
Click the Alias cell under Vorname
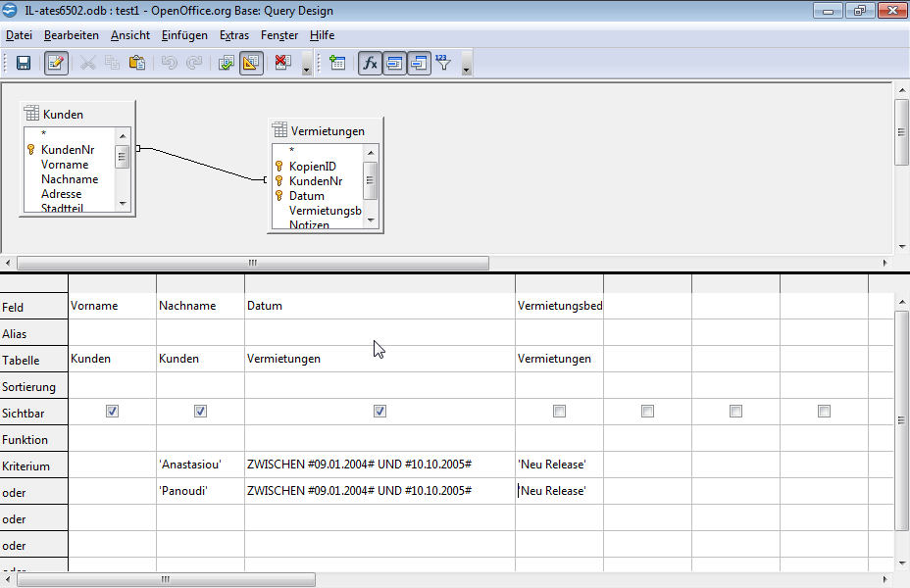click(x=112, y=332)
